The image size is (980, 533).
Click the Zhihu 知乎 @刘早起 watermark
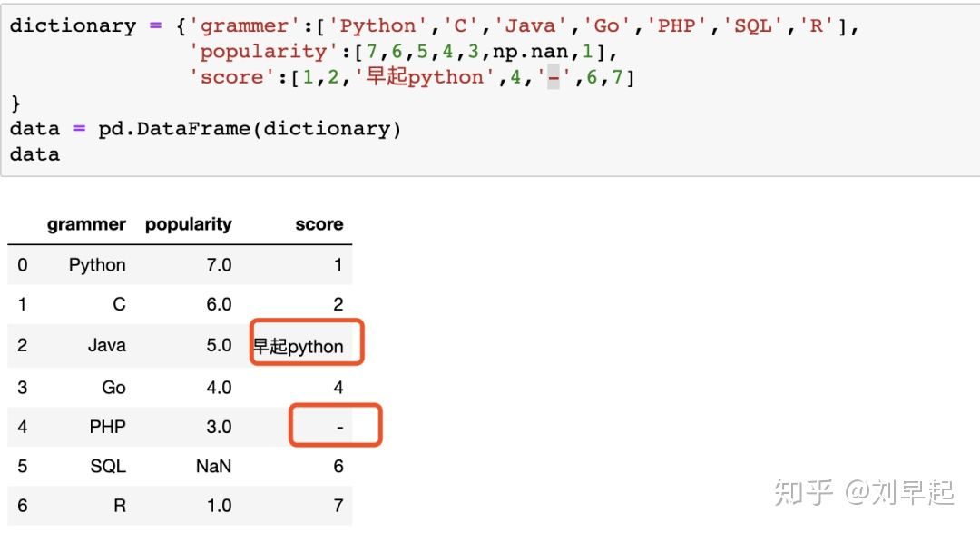tap(864, 492)
